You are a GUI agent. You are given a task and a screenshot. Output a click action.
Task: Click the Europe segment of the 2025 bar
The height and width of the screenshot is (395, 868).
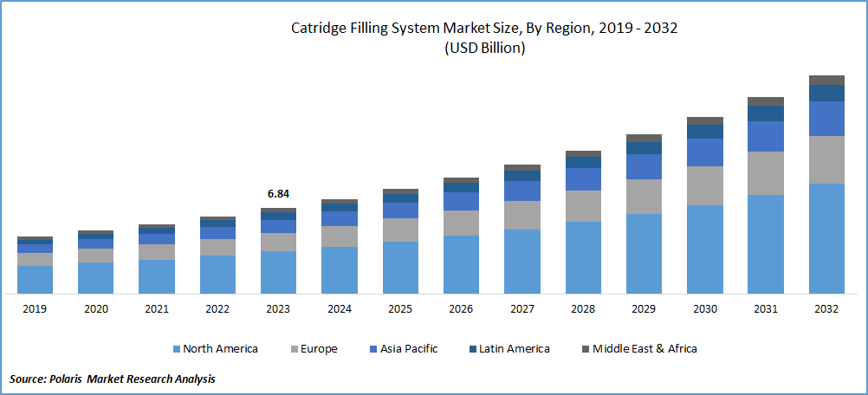(x=400, y=230)
